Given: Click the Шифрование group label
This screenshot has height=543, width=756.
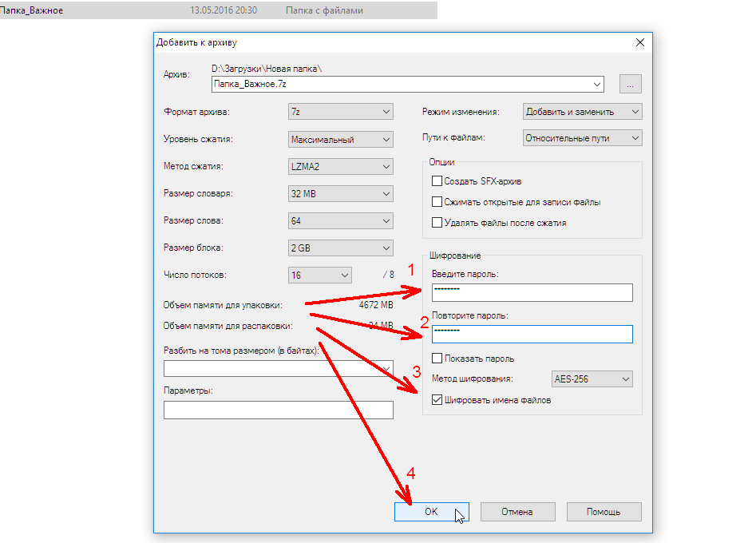Looking at the screenshot, I should (x=455, y=256).
